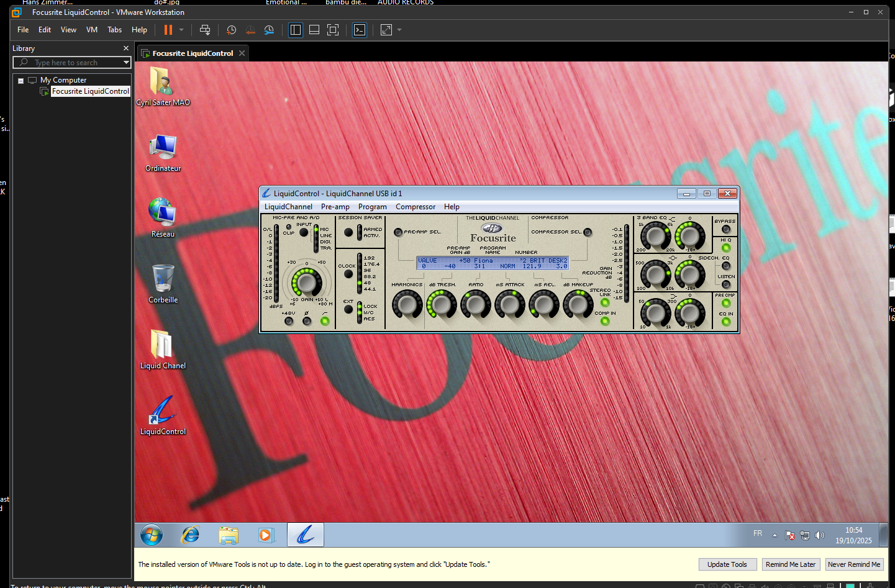895x588 pixels.
Task: Click the Update Tools button
Action: (727, 564)
